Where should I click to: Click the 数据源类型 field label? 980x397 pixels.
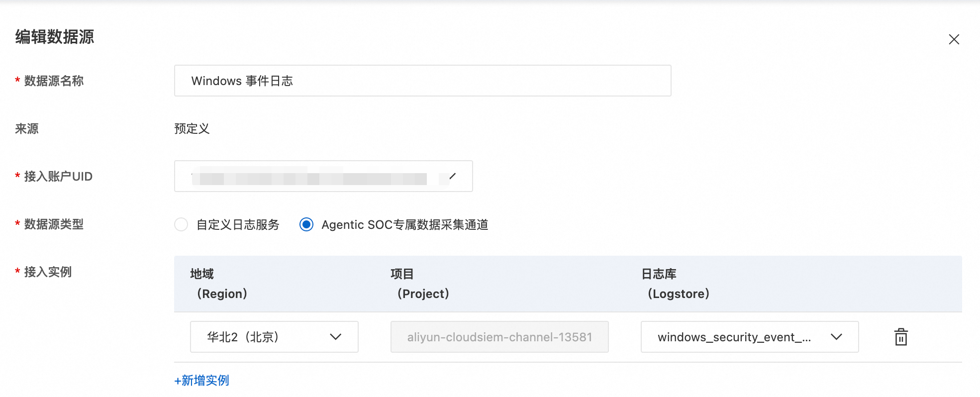click(x=54, y=224)
